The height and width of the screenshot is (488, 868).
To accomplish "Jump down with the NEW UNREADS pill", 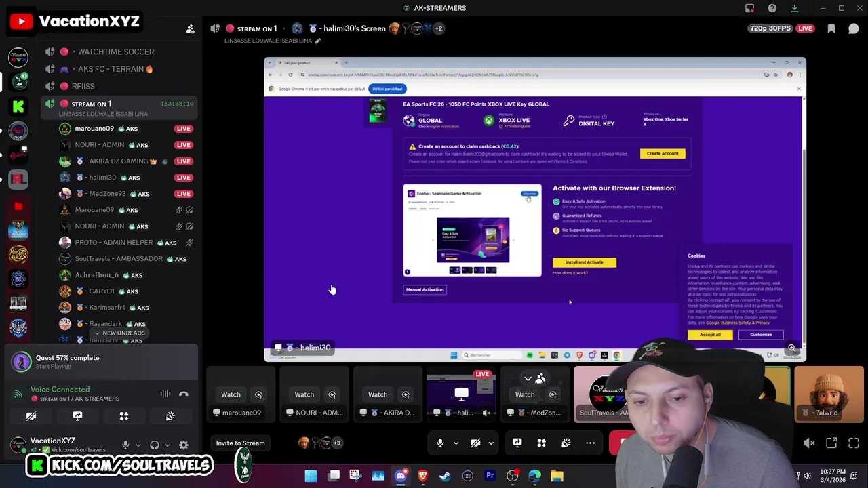I will (x=119, y=333).
